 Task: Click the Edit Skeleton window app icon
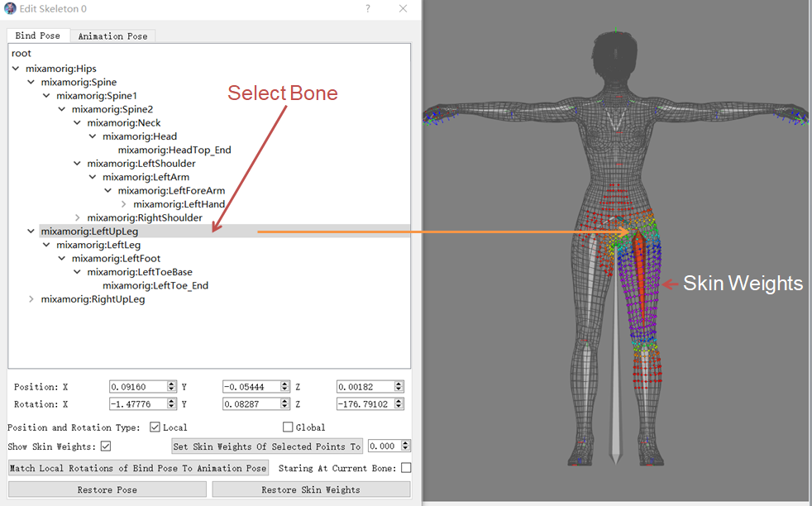tap(10, 9)
